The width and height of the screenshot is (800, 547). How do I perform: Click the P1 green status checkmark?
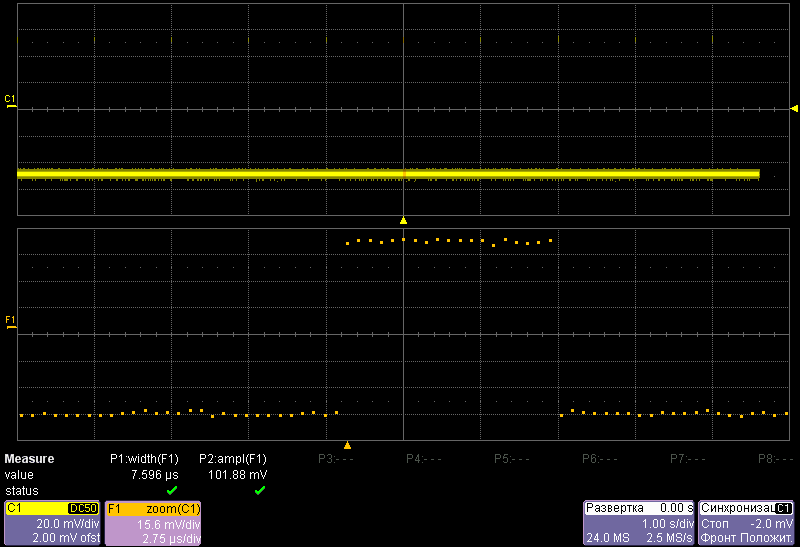click(x=172, y=491)
